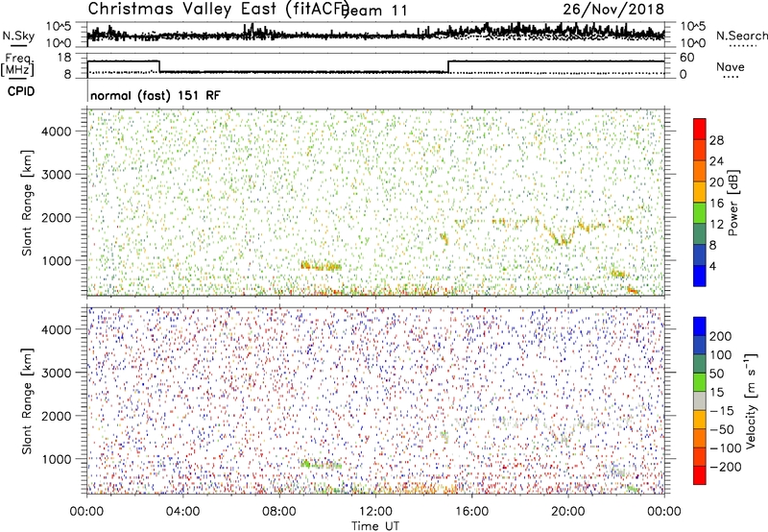
Task: Click the 'N.Sky' legend label
Action: (18, 36)
